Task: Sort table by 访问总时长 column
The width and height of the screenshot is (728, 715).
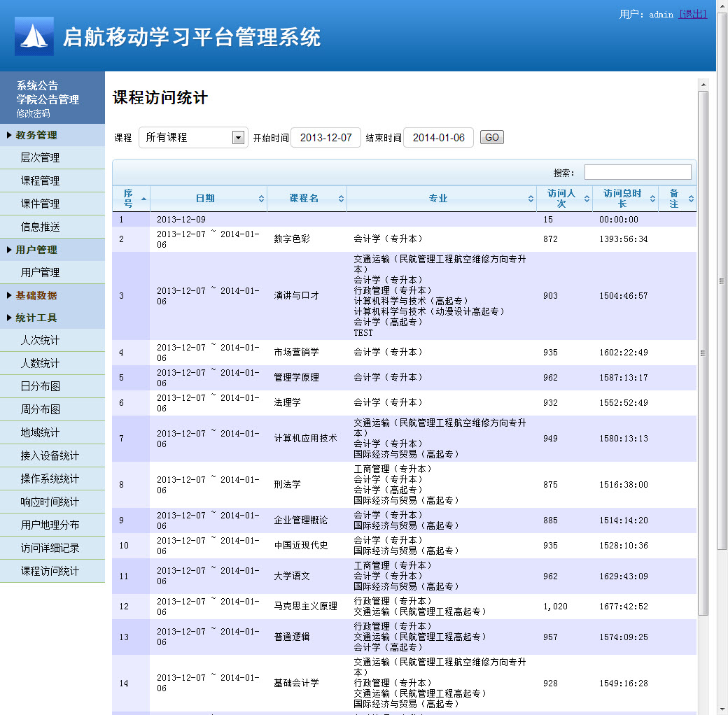Action: (622, 199)
